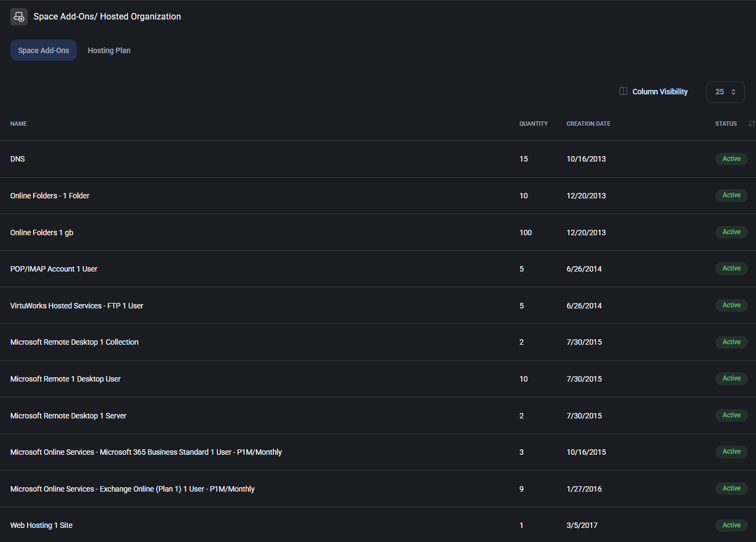Image resolution: width=756 pixels, height=542 pixels.
Task: Click Active status of Web Hosting 1 Site
Action: (x=731, y=525)
